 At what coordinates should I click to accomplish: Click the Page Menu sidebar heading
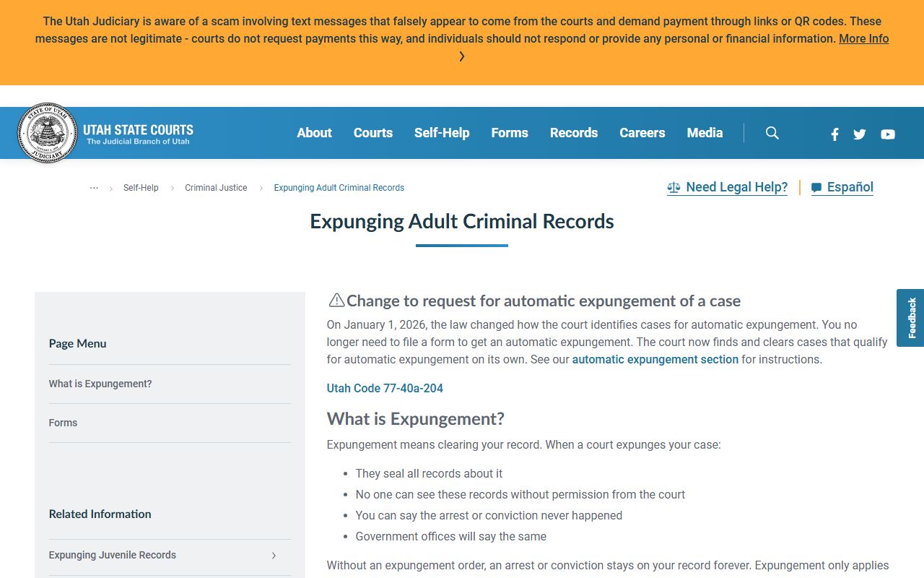click(x=78, y=344)
